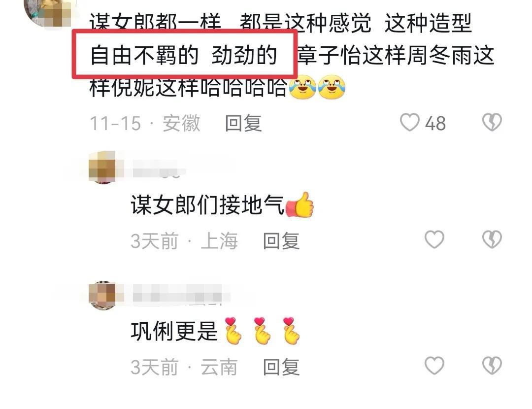Reply to the 11-15 Anhui comment
Image resolution: width=532 pixels, height=409 pixels.
coord(243,123)
